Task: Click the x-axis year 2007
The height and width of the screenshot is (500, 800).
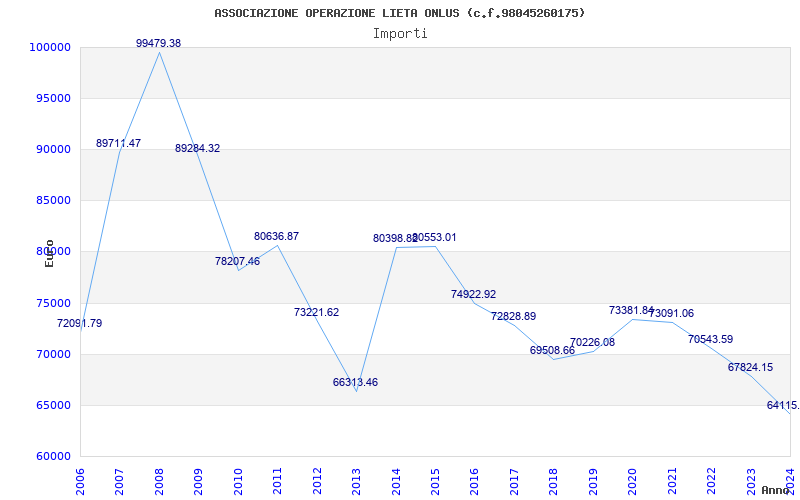Action: tap(120, 481)
